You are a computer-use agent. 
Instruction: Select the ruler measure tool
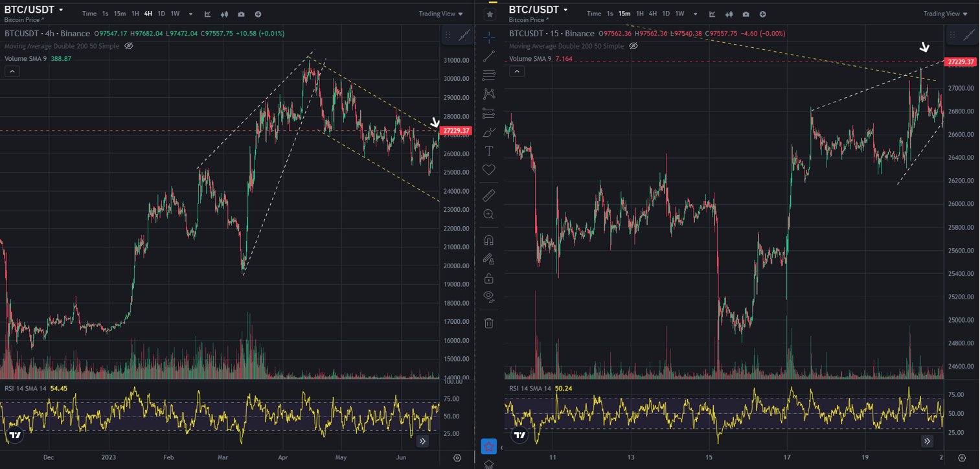tap(489, 195)
